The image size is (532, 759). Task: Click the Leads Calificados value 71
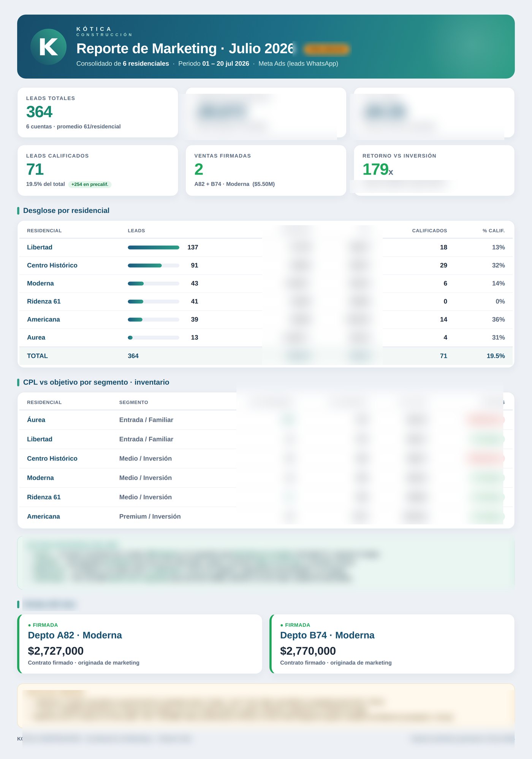click(x=35, y=169)
